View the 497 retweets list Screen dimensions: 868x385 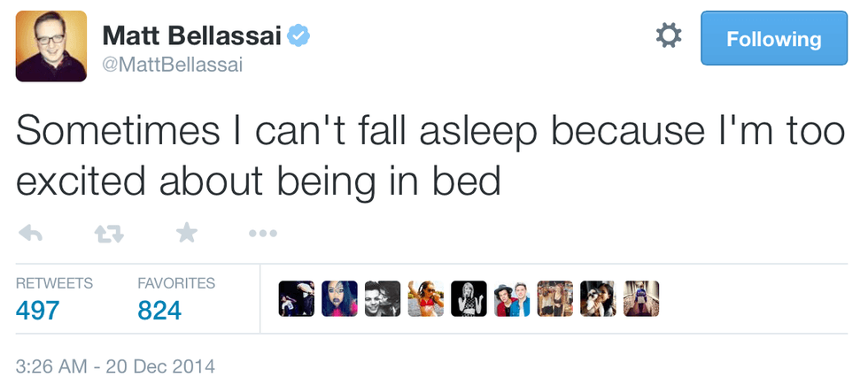coord(38,310)
